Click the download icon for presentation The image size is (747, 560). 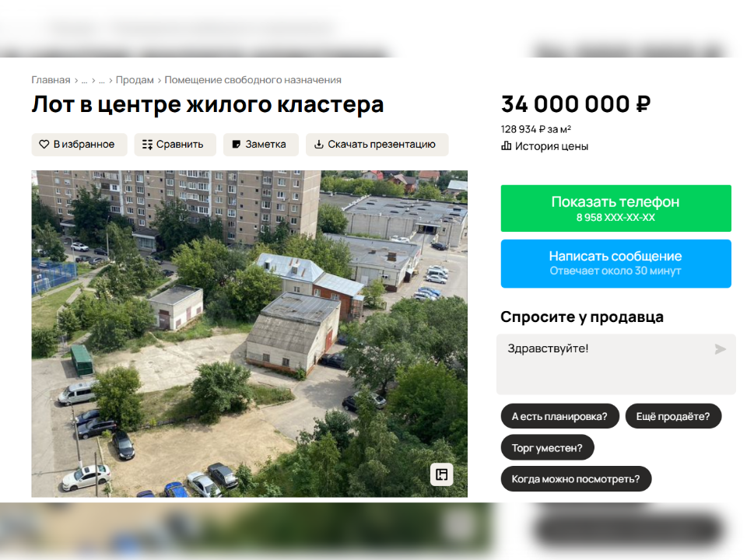point(319,145)
